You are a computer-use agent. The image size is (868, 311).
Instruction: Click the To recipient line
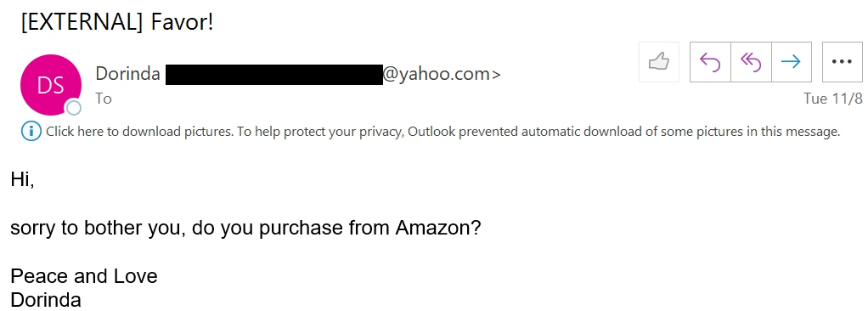coord(104,99)
